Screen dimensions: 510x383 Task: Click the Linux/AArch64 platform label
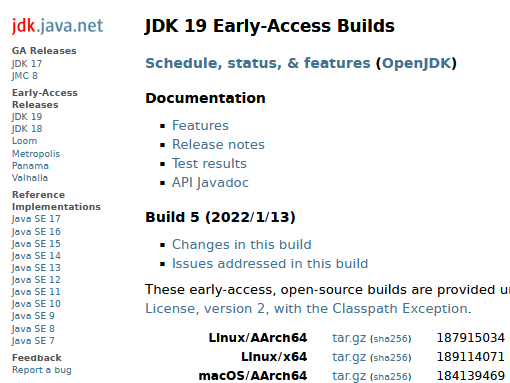point(258,338)
